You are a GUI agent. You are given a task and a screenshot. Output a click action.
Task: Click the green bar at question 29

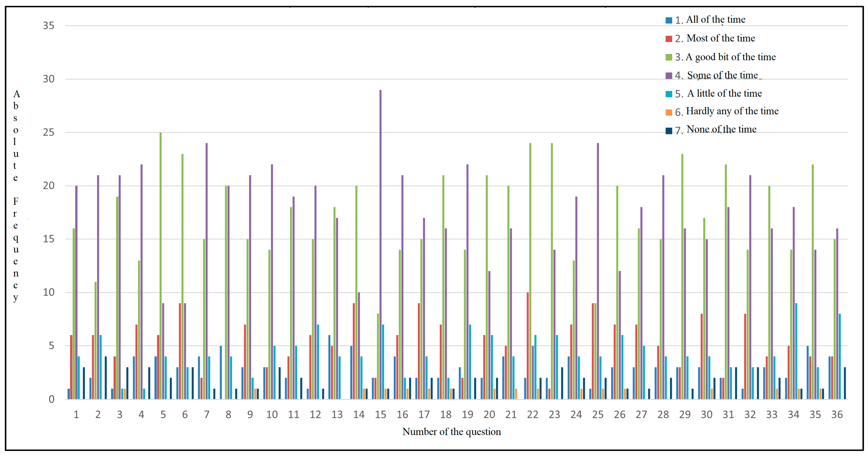point(682,277)
